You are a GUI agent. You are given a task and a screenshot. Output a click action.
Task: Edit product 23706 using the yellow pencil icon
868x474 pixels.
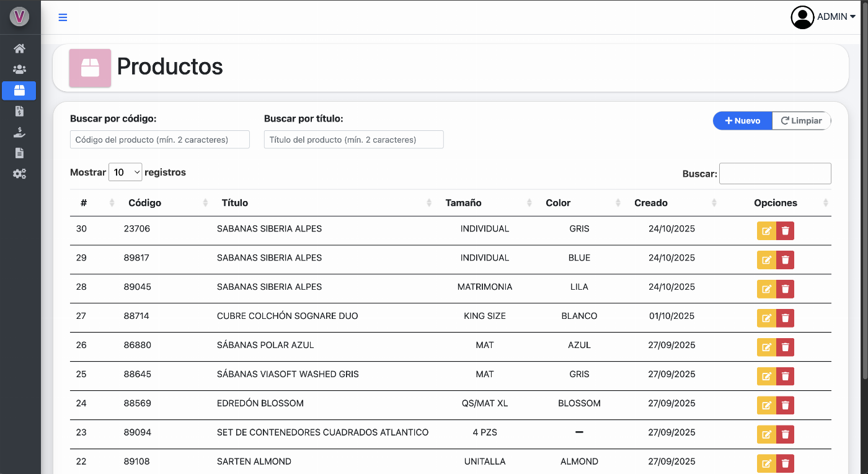pos(766,231)
